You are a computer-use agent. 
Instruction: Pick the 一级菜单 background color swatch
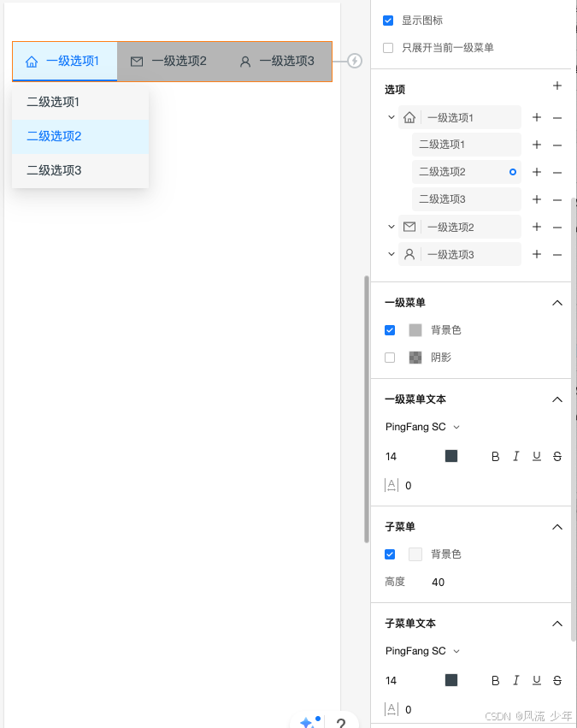[x=415, y=330]
